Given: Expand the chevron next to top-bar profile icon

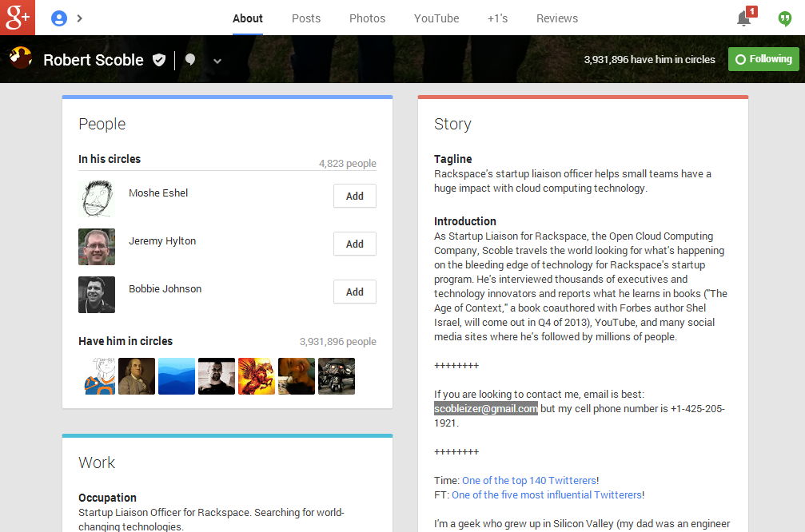Looking at the screenshot, I should coord(80,18).
